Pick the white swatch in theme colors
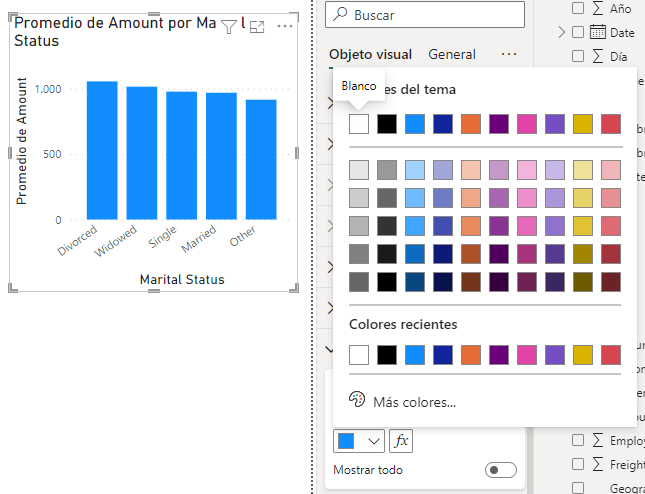 click(359, 124)
